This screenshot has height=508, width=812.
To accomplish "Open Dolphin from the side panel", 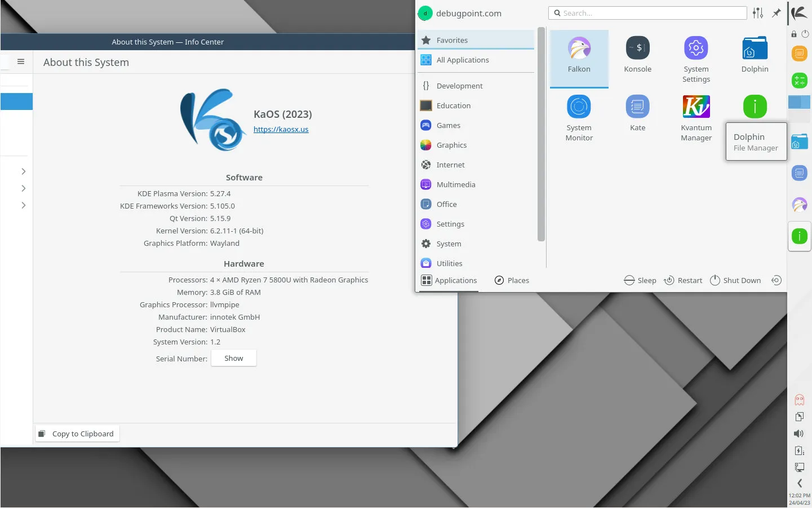I will tap(799, 142).
